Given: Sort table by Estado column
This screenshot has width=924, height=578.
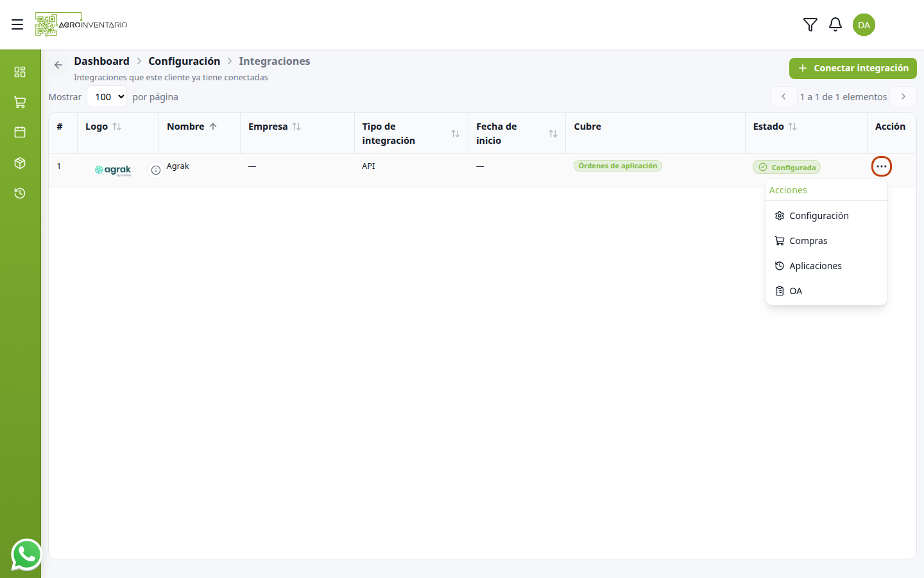Looking at the screenshot, I should click(792, 127).
